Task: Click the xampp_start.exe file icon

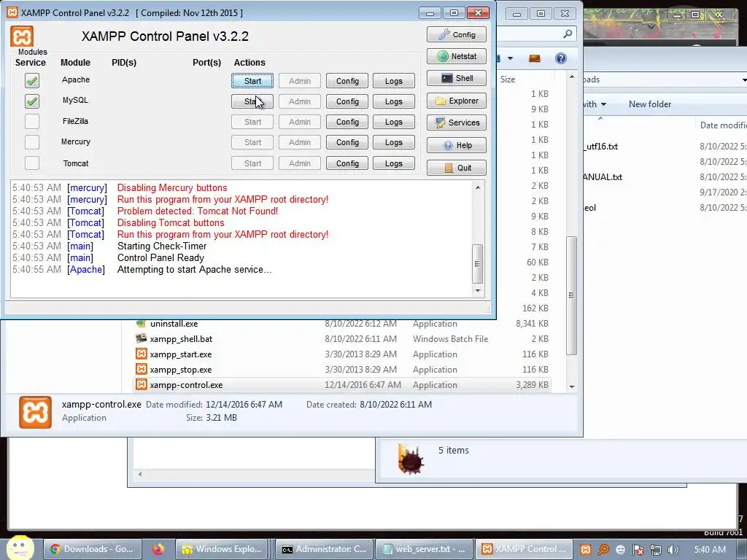Action: [141, 354]
